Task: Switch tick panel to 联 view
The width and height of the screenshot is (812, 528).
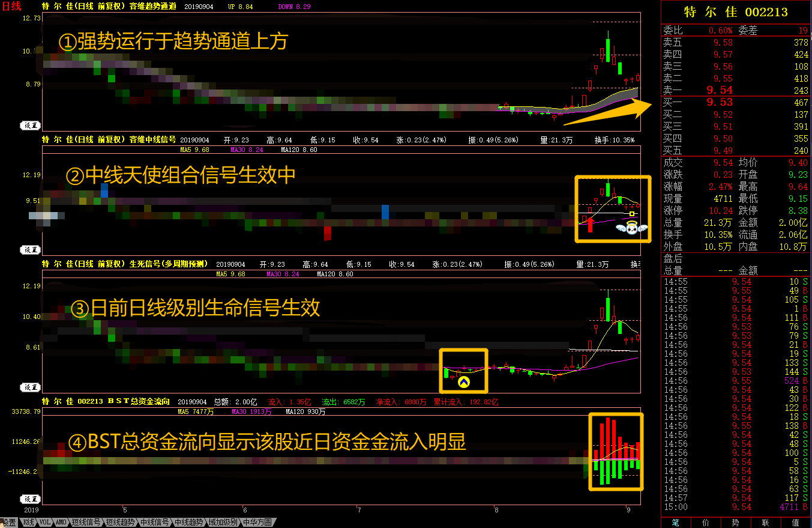Action: [765, 523]
